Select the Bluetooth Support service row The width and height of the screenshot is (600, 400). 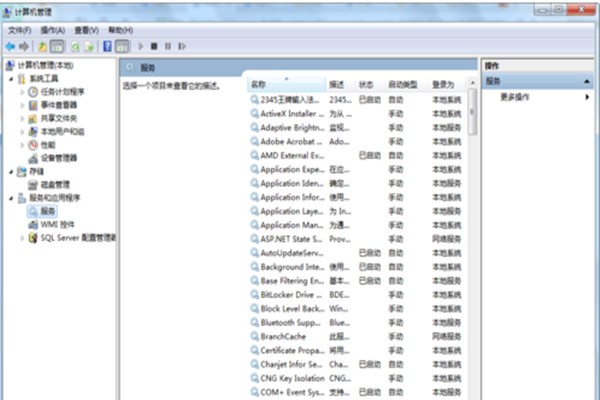(x=290, y=323)
